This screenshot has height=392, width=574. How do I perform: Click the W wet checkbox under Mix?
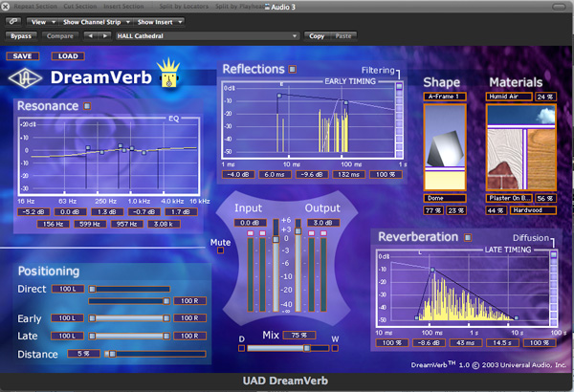pyautogui.click(x=335, y=348)
